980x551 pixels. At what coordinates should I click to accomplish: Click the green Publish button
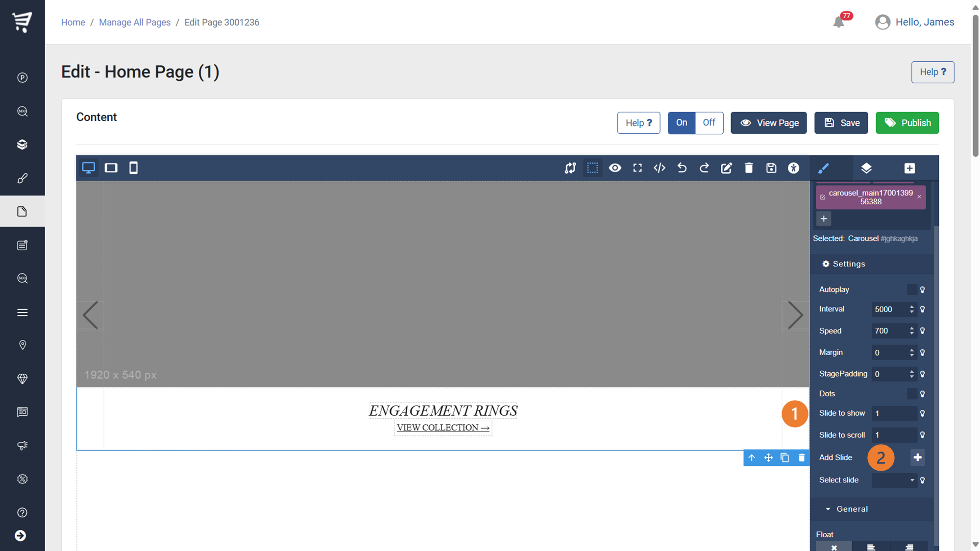[x=907, y=122]
